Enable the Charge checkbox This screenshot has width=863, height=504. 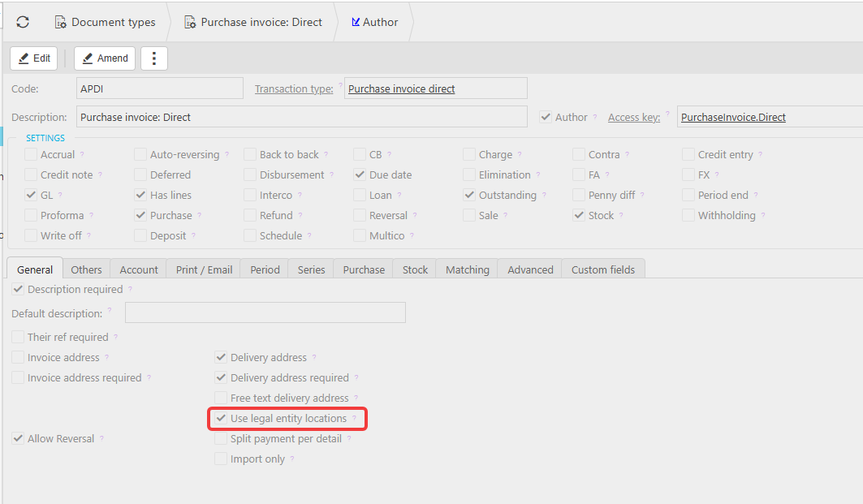tap(469, 155)
